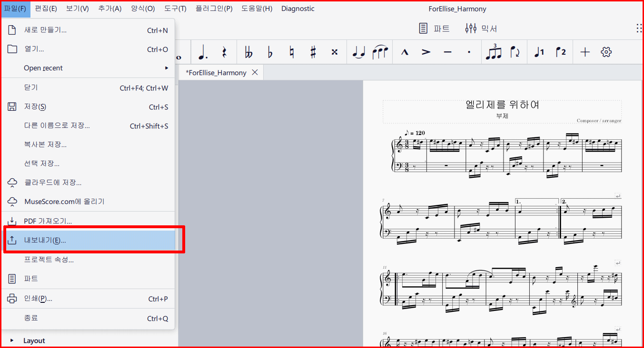The width and height of the screenshot is (644, 348).
Task: Choose 종료 to quit
Action: pos(88,318)
